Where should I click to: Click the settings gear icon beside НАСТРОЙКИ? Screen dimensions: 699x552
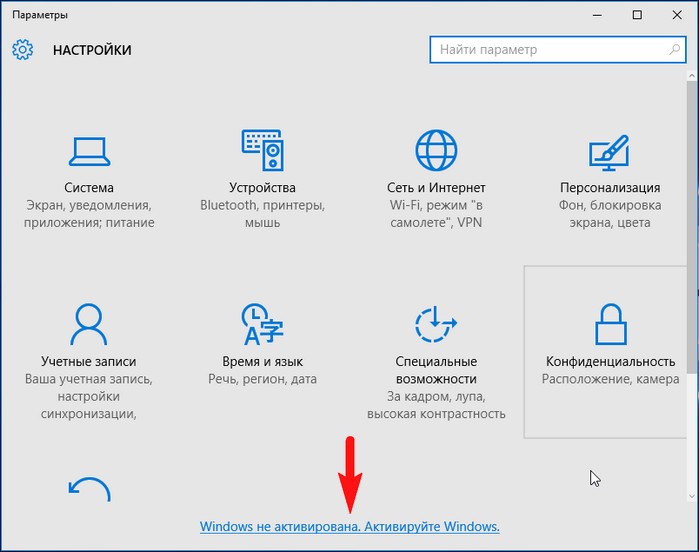22,49
